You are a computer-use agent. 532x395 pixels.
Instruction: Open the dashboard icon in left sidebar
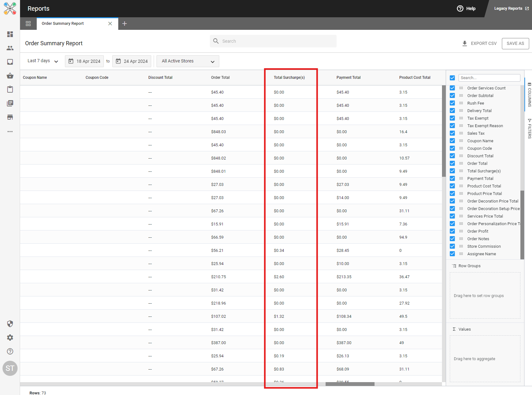(x=10, y=34)
